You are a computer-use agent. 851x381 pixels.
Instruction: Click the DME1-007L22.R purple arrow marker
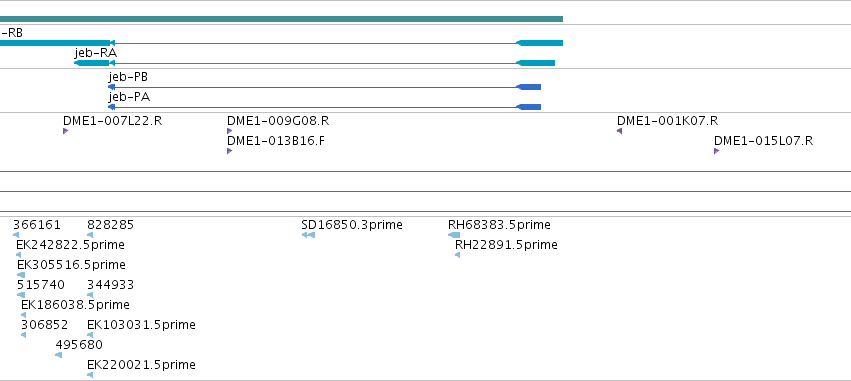click(x=66, y=131)
